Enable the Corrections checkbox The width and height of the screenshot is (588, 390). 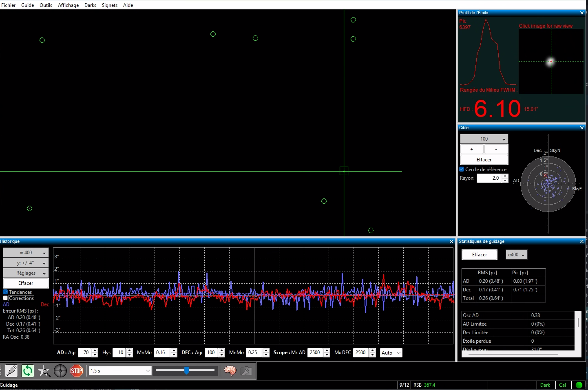pos(6,298)
